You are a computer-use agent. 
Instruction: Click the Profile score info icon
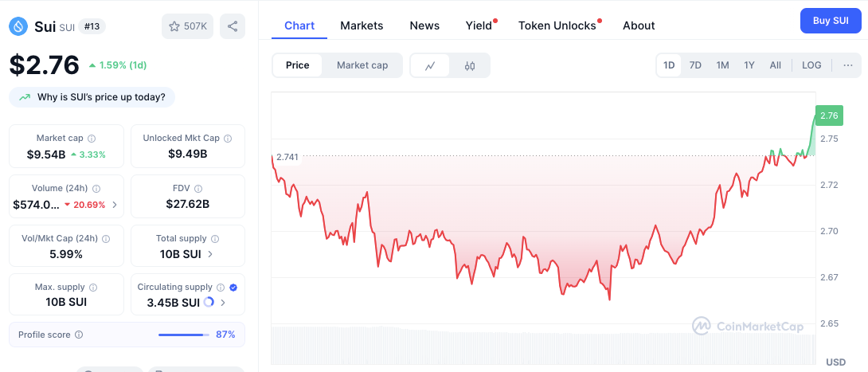[79, 335]
